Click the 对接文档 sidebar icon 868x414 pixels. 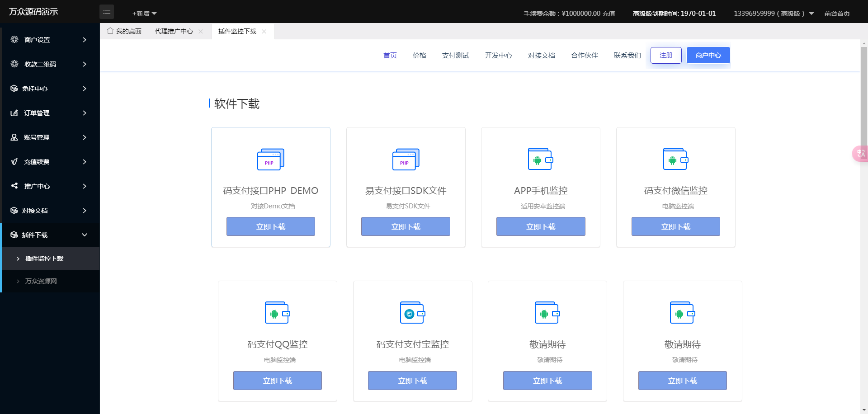tap(14, 211)
